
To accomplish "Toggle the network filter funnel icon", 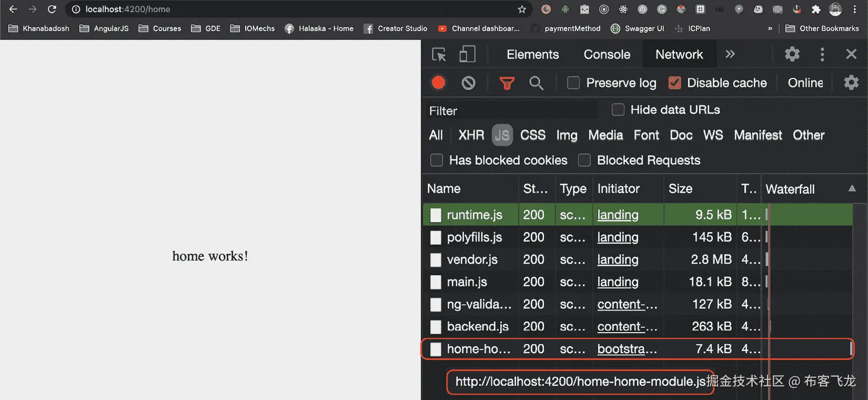I will (x=507, y=83).
